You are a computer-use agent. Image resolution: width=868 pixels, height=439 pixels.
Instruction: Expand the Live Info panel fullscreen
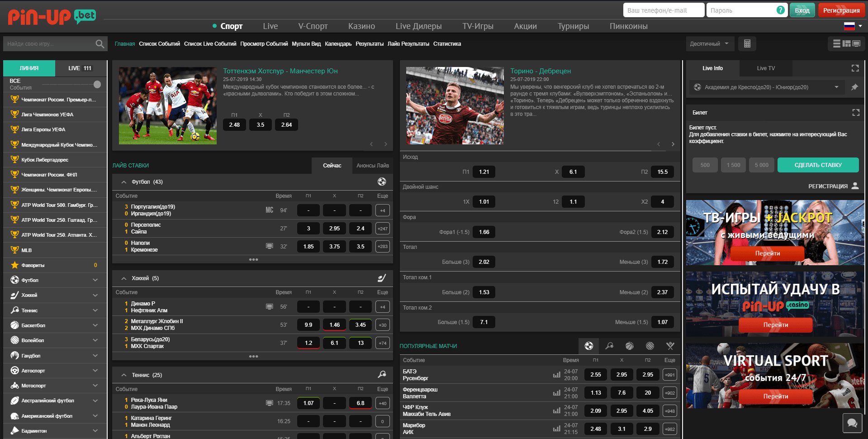click(855, 68)
